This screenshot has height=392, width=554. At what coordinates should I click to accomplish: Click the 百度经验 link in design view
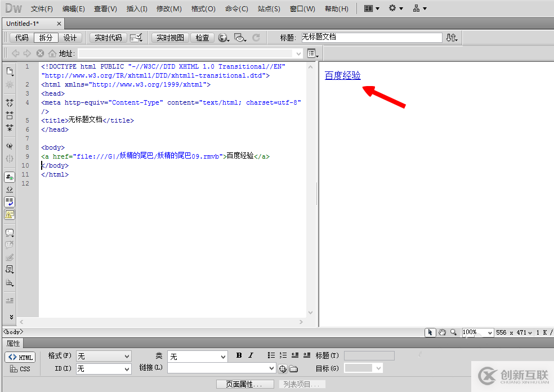(x=342, y=75)
